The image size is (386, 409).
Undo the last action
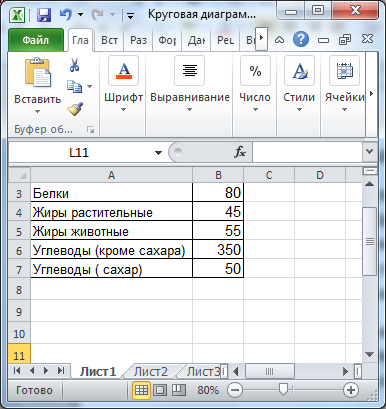[x=66, y=14]
